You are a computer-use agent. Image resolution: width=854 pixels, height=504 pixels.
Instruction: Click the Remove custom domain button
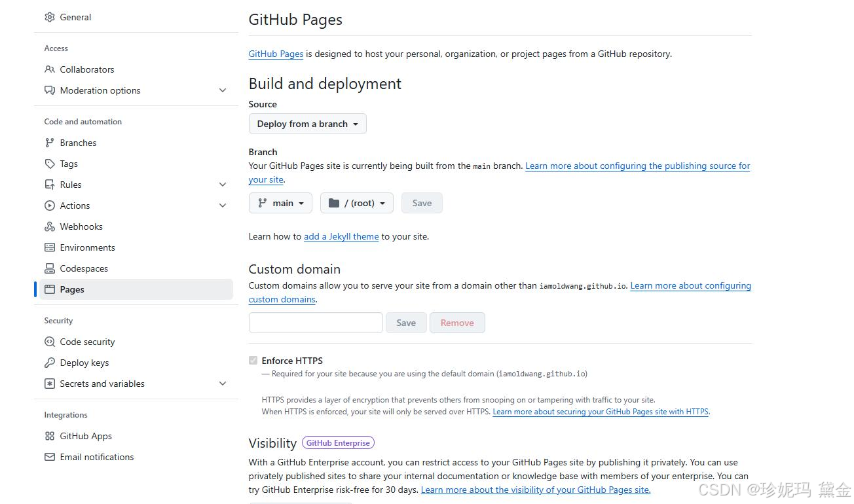[457, 323]
